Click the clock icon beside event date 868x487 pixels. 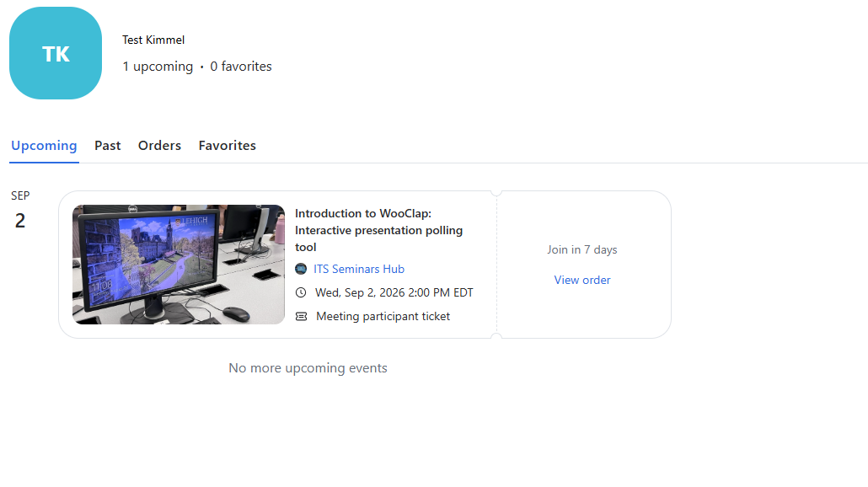(x=301, y=292)
